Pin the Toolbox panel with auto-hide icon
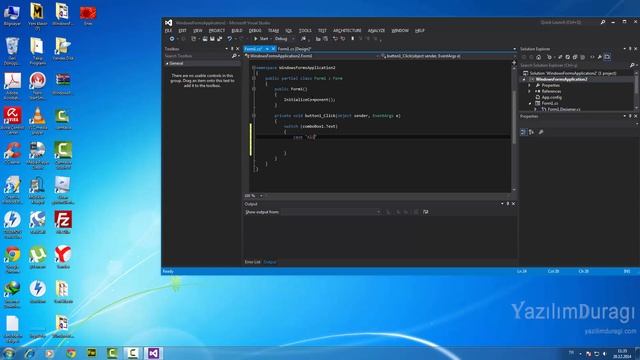The image size is (640, 360). click(x=232, y=49)
